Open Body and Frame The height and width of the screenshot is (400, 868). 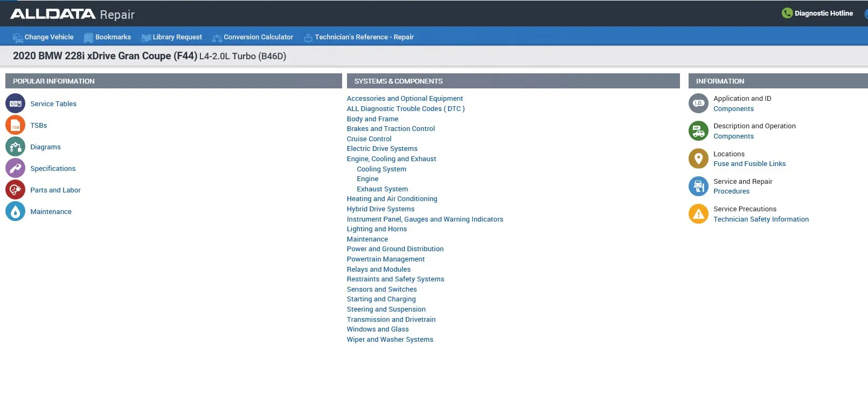tap(372, 119)
